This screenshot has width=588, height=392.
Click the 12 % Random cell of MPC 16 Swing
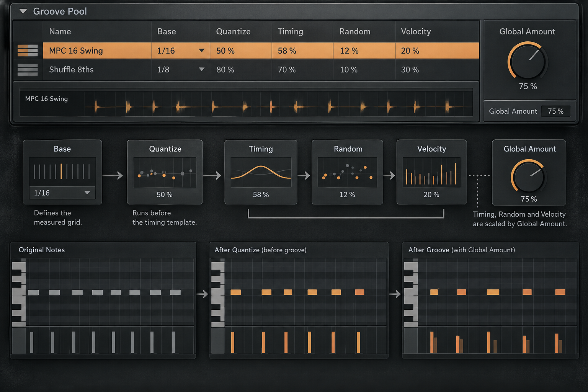(x=364, y=51)
